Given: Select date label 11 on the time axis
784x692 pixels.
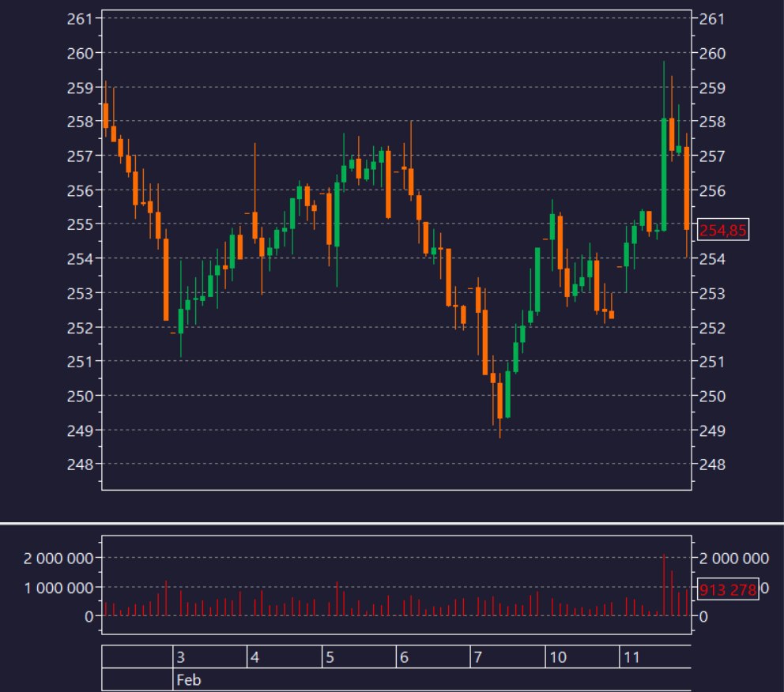Looking at the screenshot, I should [631, 657].
